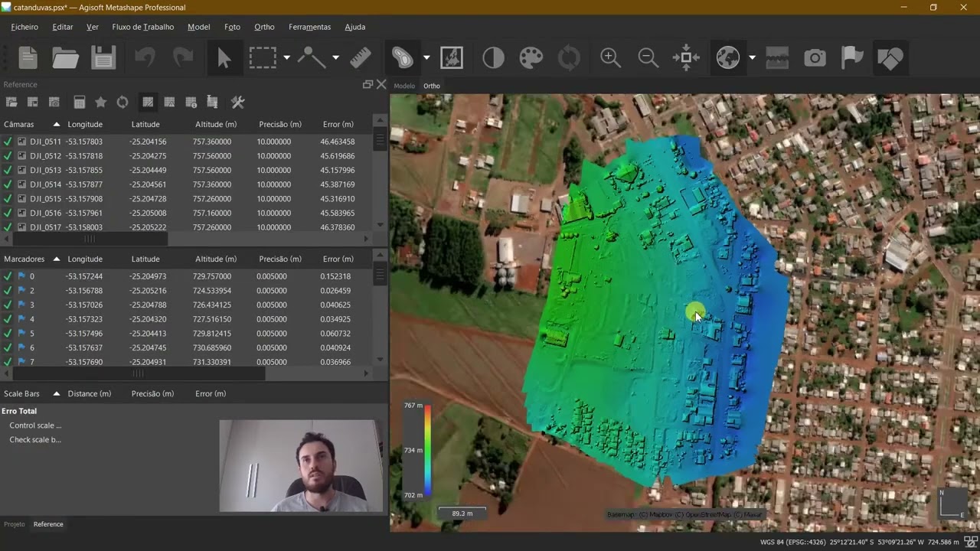Uncheck the DJI_0514 camera checkbox
Viewport: 980px width, 551px height.
click(8, 184)
